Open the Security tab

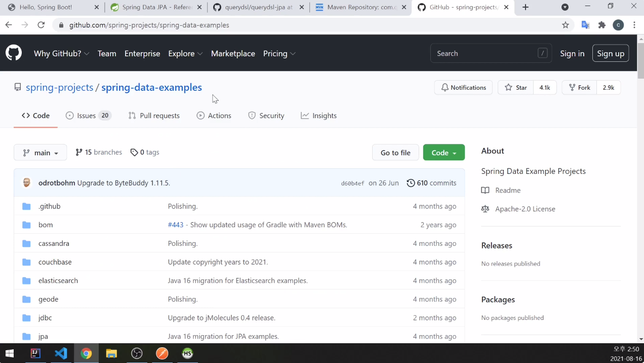tap(266, 116)
